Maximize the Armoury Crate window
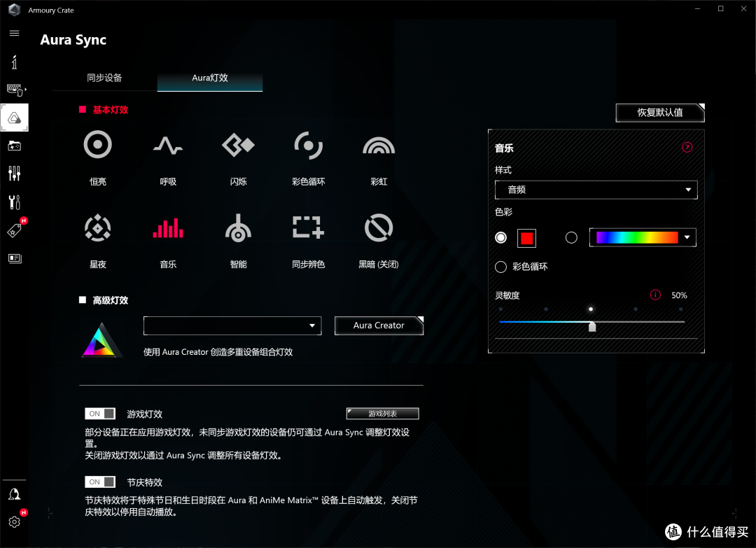756x548 pixels. (720, 8)
